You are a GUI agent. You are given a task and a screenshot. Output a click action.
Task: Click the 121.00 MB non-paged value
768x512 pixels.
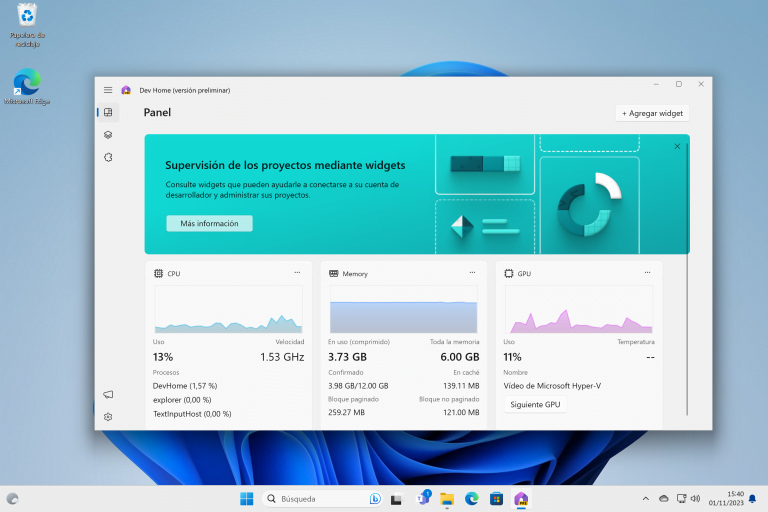[461, 413]
